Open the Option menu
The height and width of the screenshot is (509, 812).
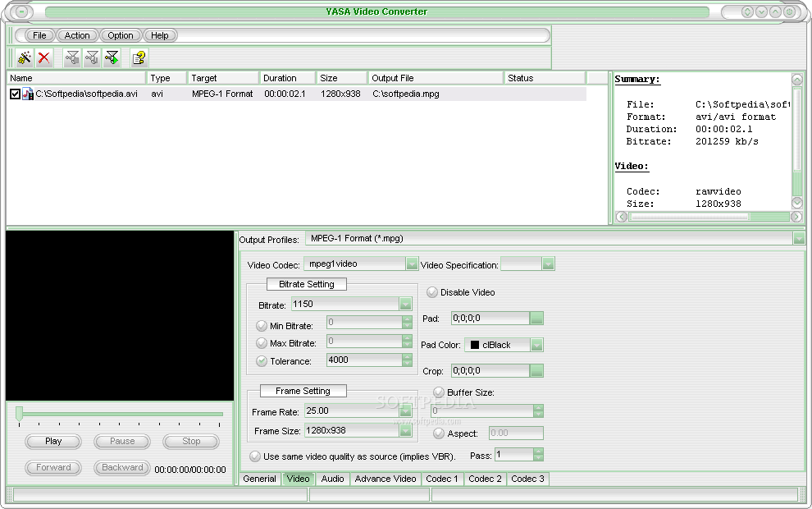click(120, 35)
